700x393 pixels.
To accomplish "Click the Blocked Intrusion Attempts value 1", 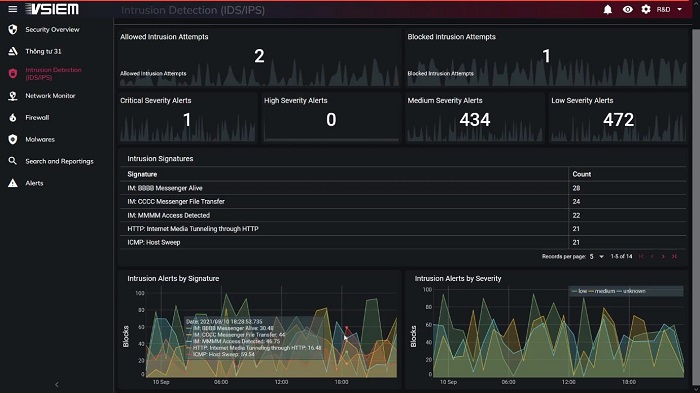I will (546, 56).
